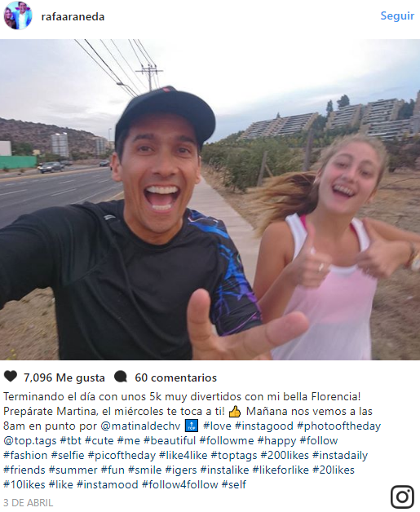Viewport: 420px width, 512px height.
Task: Open the @matinaldechv mention
Action: (x=140, y=426)
